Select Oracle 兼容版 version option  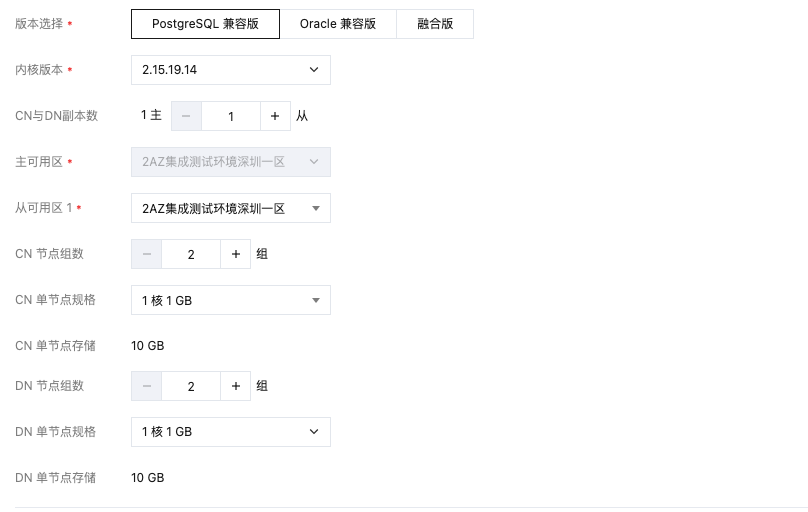(x=338, y=24)
